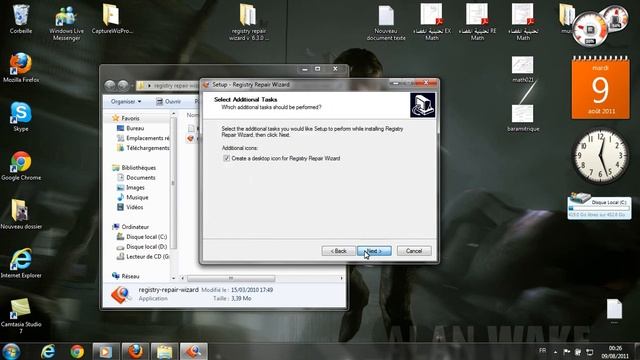The image size is (640, 360).
Task: Launch Mozilla Firefox desktop shortcut
Action: [x=21, y=68]
